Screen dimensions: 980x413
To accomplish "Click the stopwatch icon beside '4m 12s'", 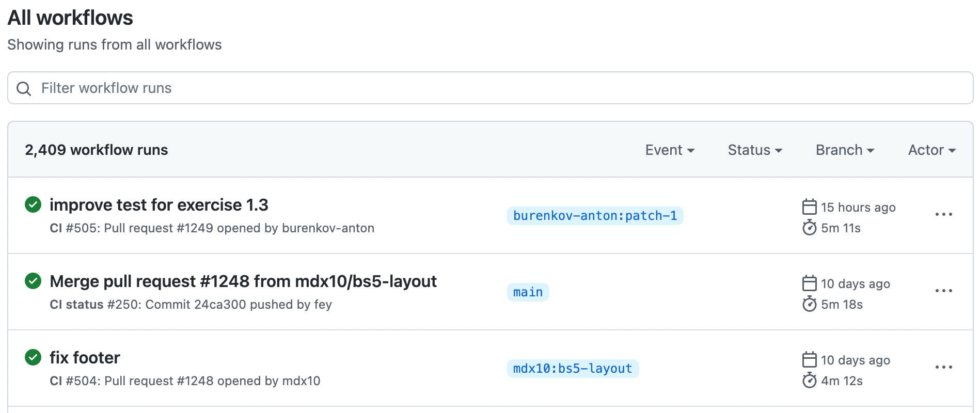I will [811, 381].
